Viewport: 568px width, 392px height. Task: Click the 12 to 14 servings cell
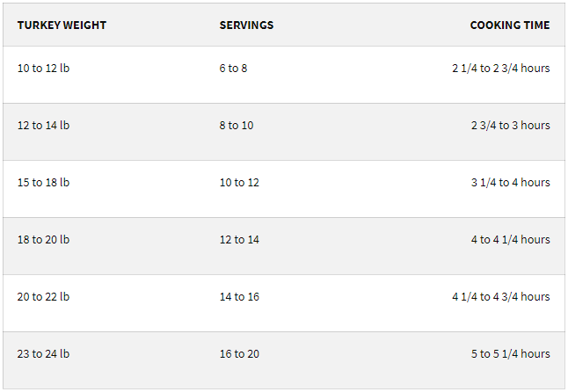click(x=239, y=240)
